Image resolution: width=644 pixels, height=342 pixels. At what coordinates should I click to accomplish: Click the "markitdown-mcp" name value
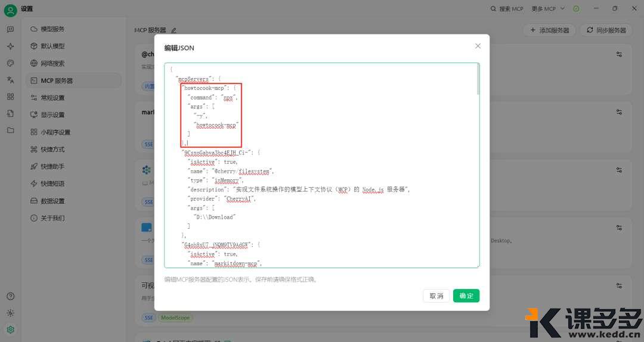[x=236, y=263]
